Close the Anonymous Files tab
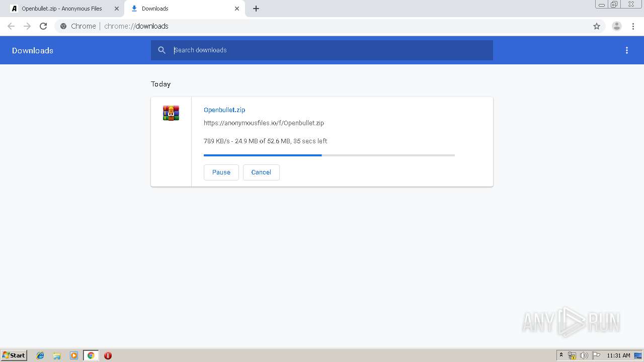 [x=117, y=9]
